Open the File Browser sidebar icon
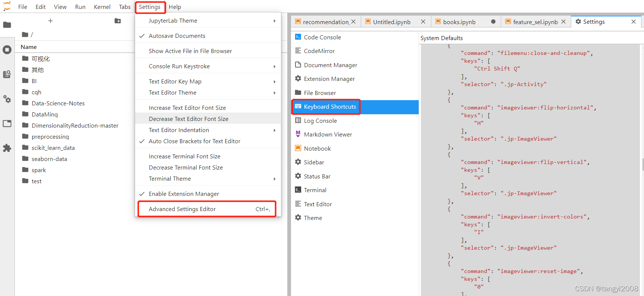 [x=7, y=25]
